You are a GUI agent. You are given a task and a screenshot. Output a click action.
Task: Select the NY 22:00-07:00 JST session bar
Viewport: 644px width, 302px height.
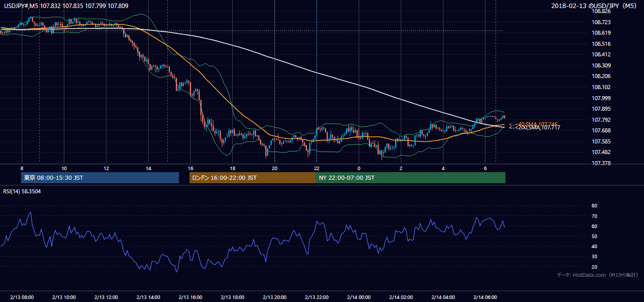coord(411,178)
